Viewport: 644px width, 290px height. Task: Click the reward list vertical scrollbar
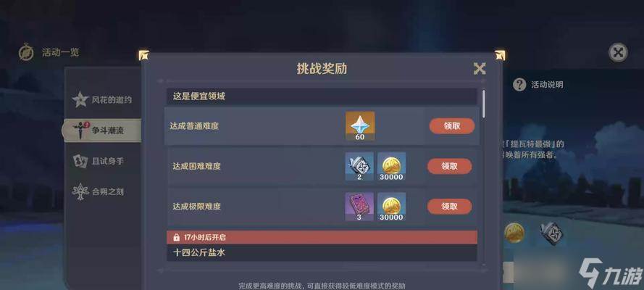point(484,104)
